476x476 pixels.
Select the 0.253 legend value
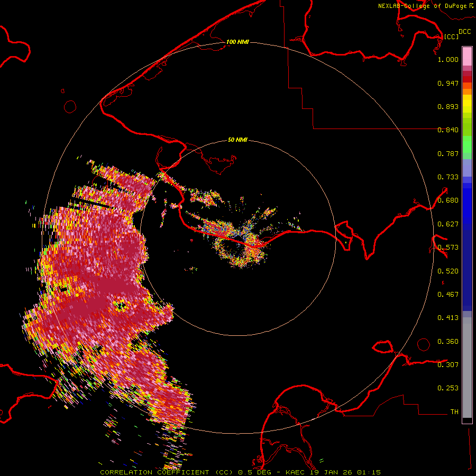(448, 388)
